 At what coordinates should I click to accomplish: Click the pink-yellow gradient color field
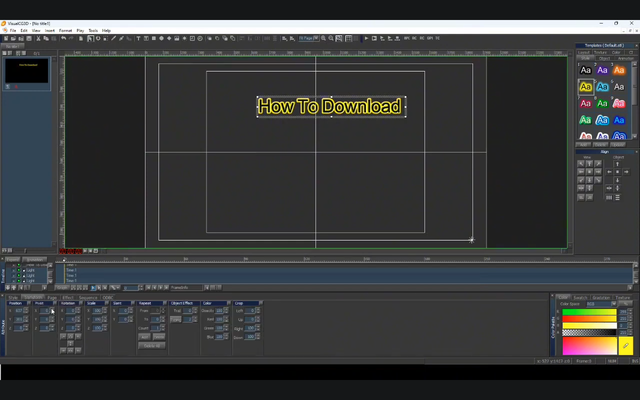tap(589, 346)
